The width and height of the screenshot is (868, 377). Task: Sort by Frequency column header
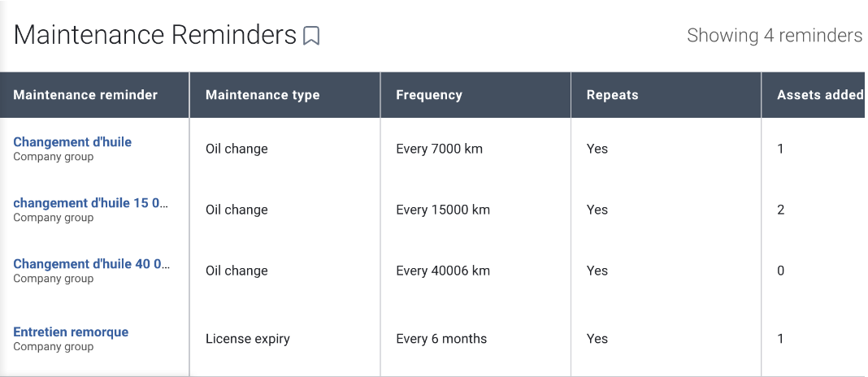[429, 95]
